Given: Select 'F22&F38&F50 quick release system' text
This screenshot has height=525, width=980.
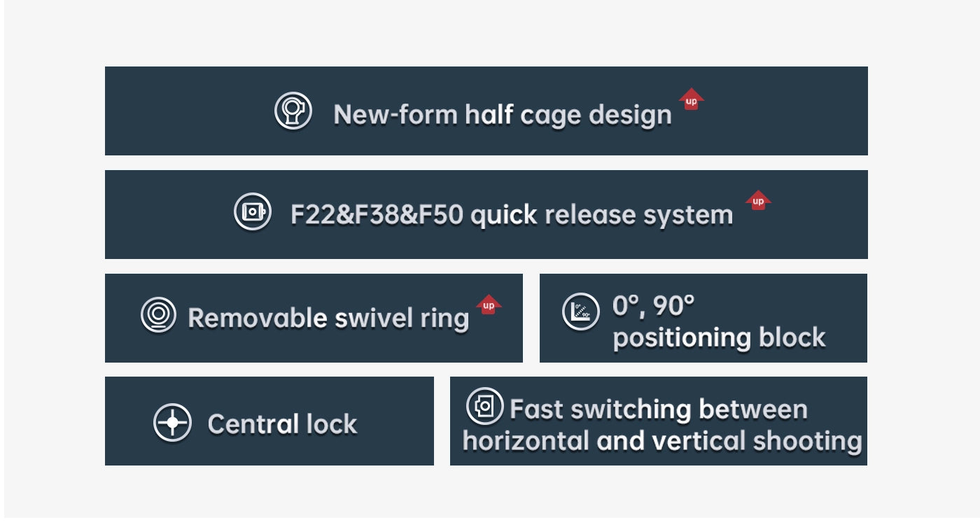Looking at the screenshot, I should pyautogui.click(x=512, y=215).
